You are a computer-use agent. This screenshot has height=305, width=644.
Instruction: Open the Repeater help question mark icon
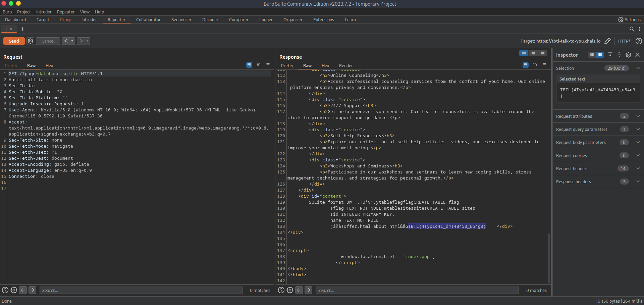(x=639, y=41)
